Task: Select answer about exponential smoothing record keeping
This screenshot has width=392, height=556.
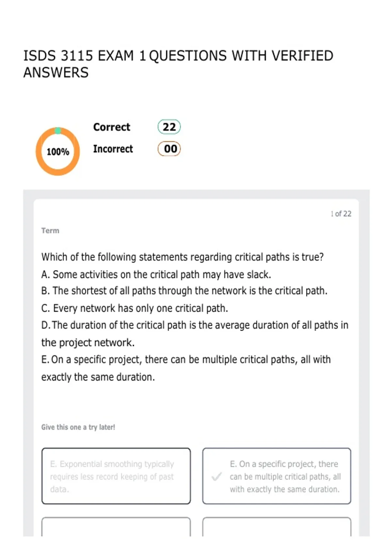Action: click(116, 476)
